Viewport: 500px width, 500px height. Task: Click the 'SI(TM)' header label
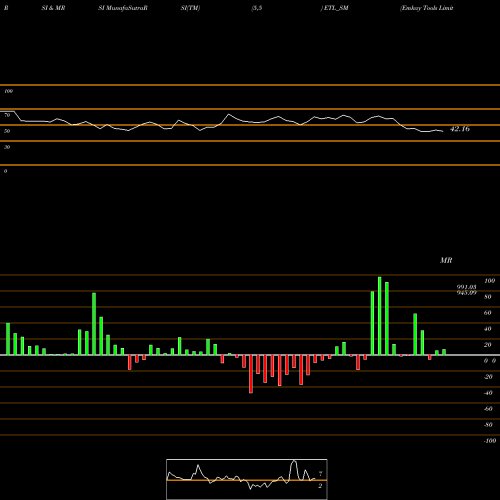[190, 8]
